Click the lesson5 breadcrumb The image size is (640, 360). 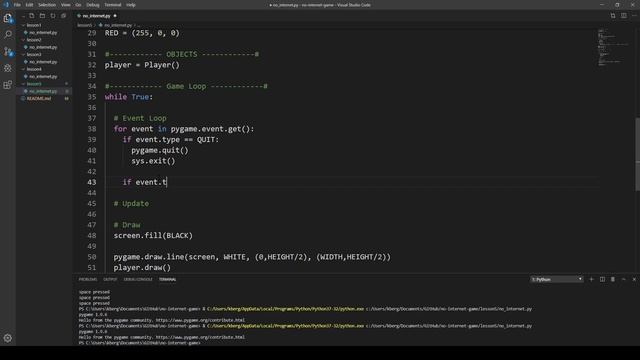(84, 25)
